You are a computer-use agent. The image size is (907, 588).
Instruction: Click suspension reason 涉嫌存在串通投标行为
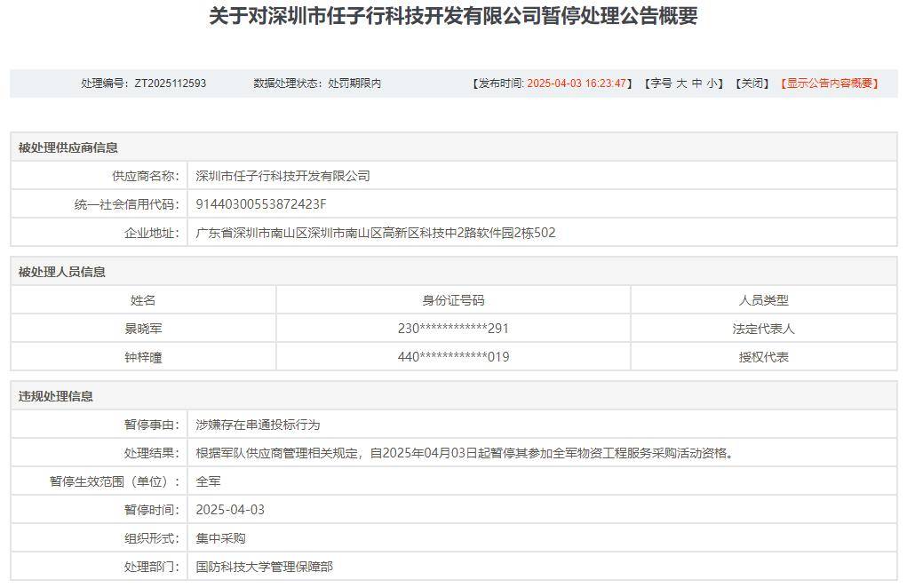(x=258, y=425)
